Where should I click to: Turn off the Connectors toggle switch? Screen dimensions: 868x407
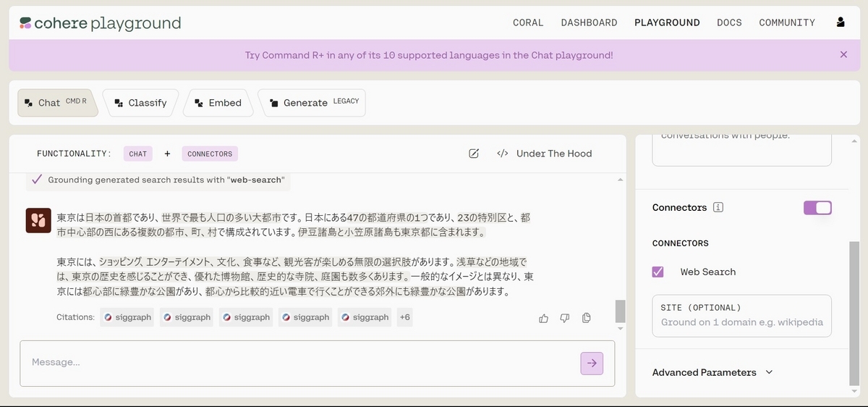[817, 208]
